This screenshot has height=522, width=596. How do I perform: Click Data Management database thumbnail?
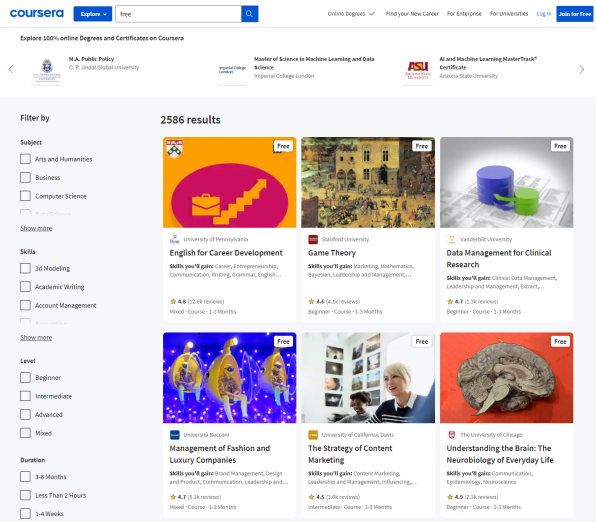[506, 182]
